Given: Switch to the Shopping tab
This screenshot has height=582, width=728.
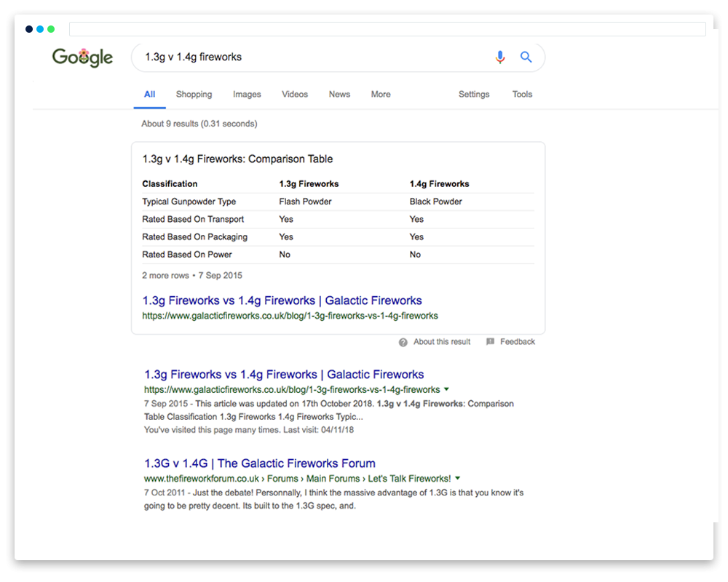Looking at the screenshot, I should click(194, 95).
